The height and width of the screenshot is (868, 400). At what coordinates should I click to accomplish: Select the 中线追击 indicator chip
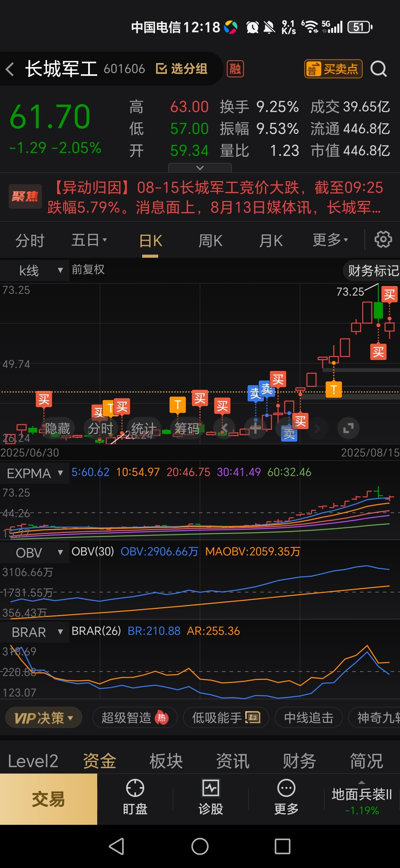(x=309, y=718)
